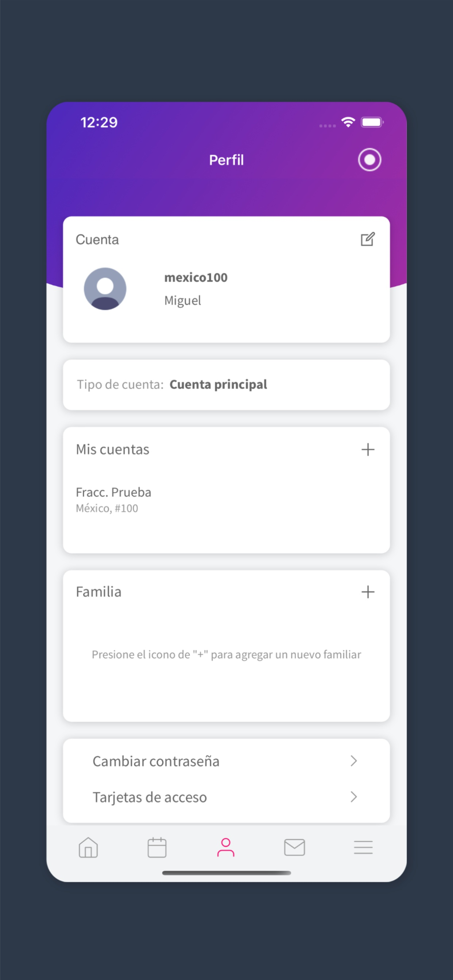The width and height of the screenshot is (453, 980).
Task: Open Tarjetas de acceso option
Action: tap(226, 797)
